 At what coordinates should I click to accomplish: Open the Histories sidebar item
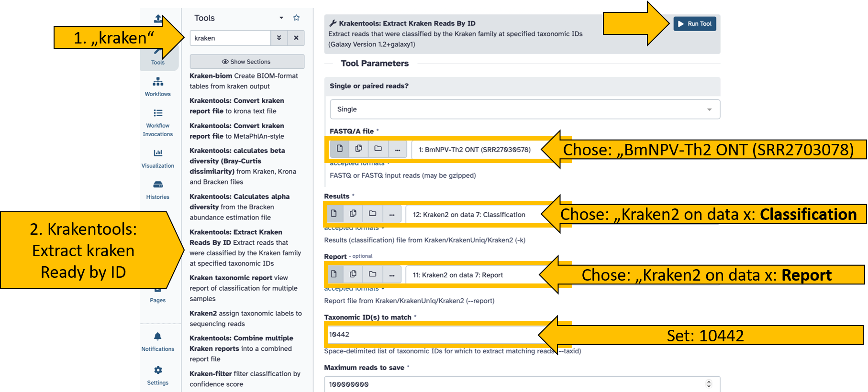click(158, 190)
